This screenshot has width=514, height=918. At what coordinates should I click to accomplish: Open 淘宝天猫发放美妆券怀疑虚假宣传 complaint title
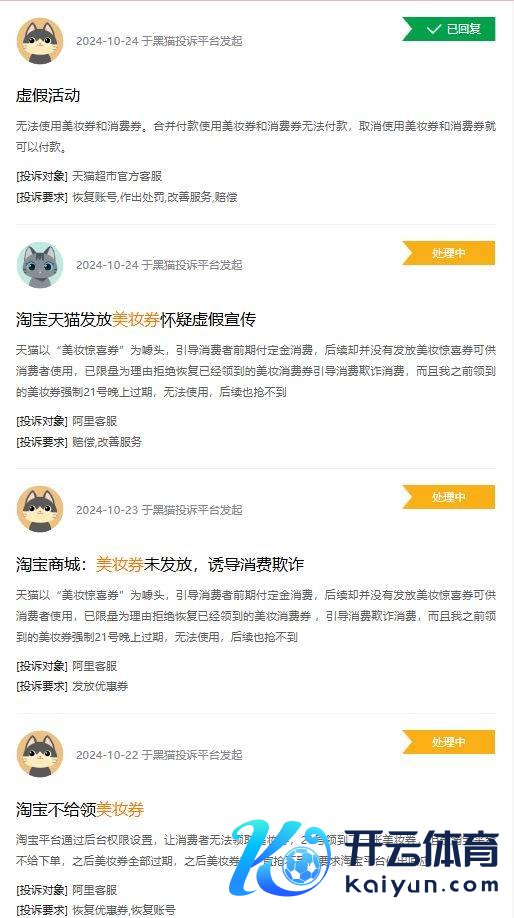(136, 320)
